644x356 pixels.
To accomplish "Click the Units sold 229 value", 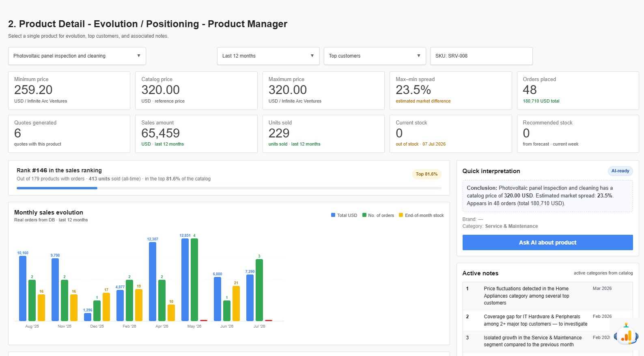I will click(x=279, y=133).
